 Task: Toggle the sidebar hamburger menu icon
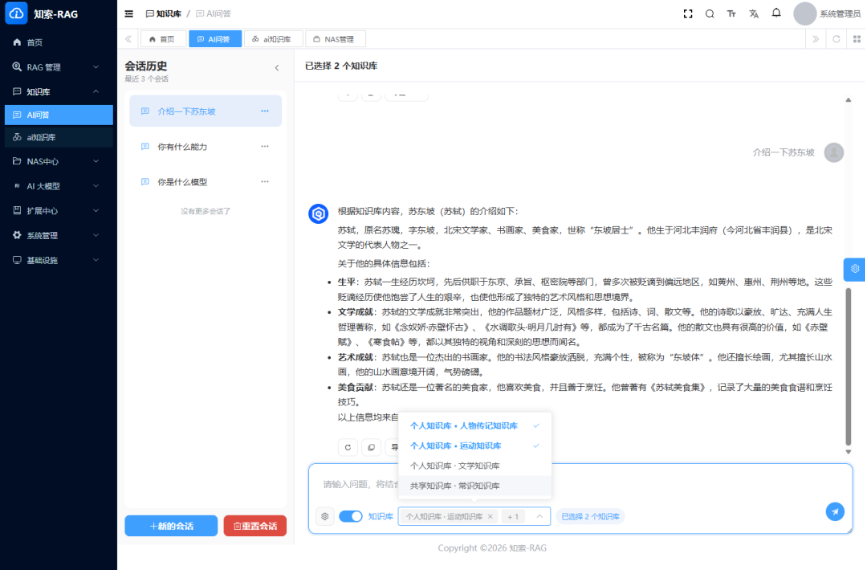coord(129,14)
